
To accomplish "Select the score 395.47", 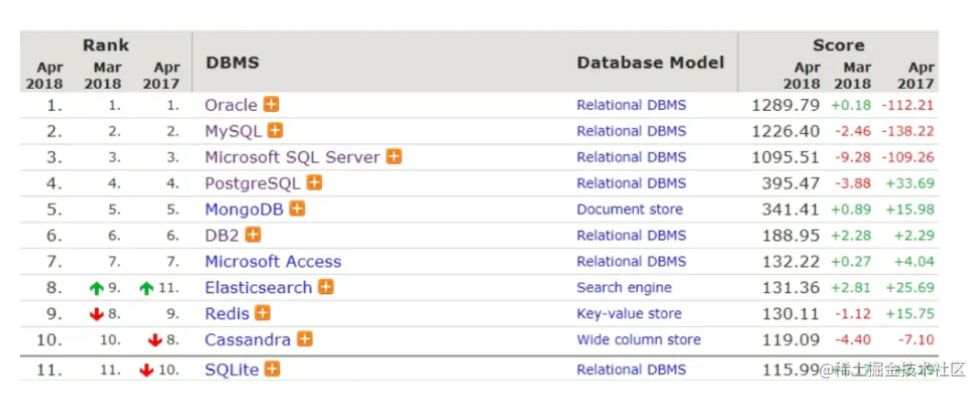I will point(791,183).
